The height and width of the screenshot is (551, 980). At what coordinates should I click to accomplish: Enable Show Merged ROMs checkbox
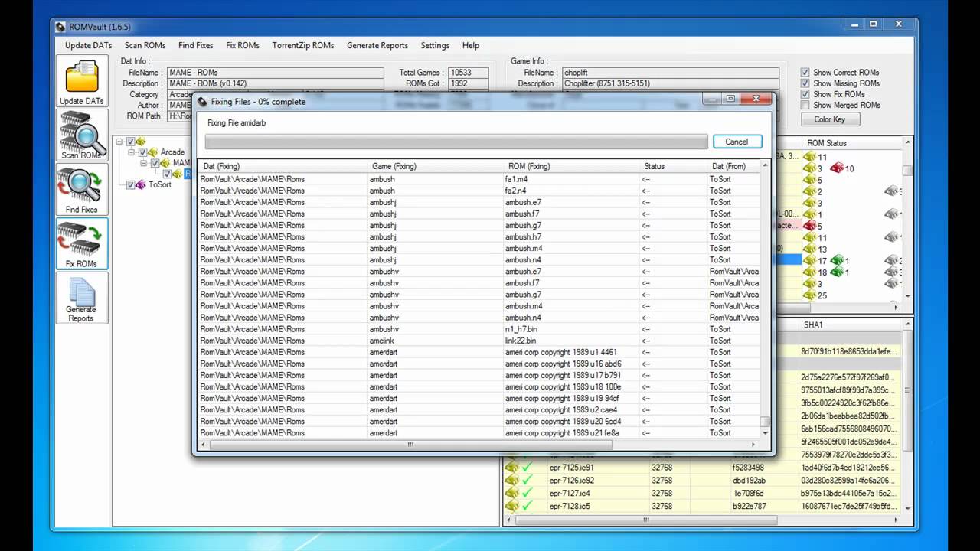click(805, 105)
